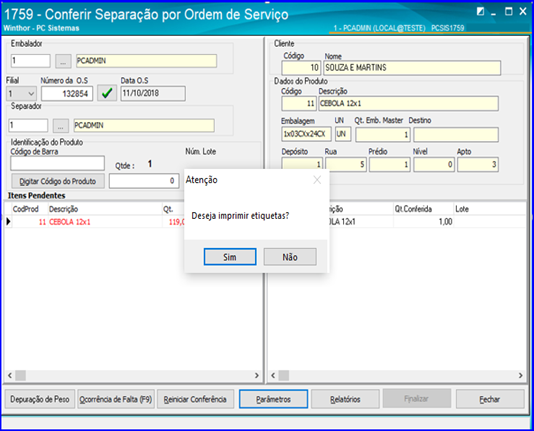Image resolution: width=534 pixels, height=431 pixels.
Task: Click Depuração de Peso button
Action: click(x=40, y=399)
